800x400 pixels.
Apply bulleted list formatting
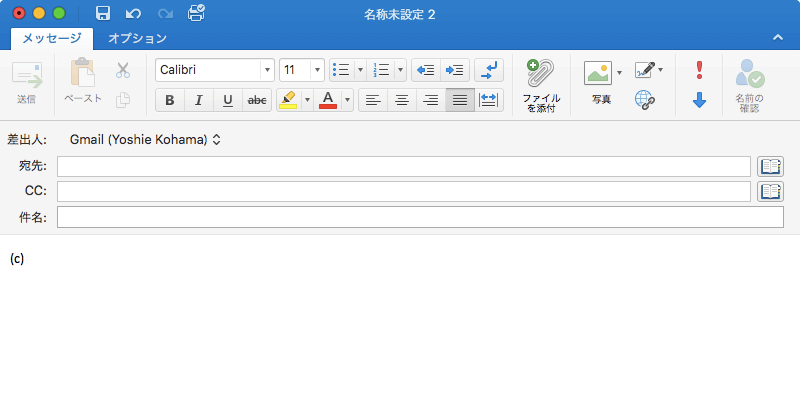point(342,70)
